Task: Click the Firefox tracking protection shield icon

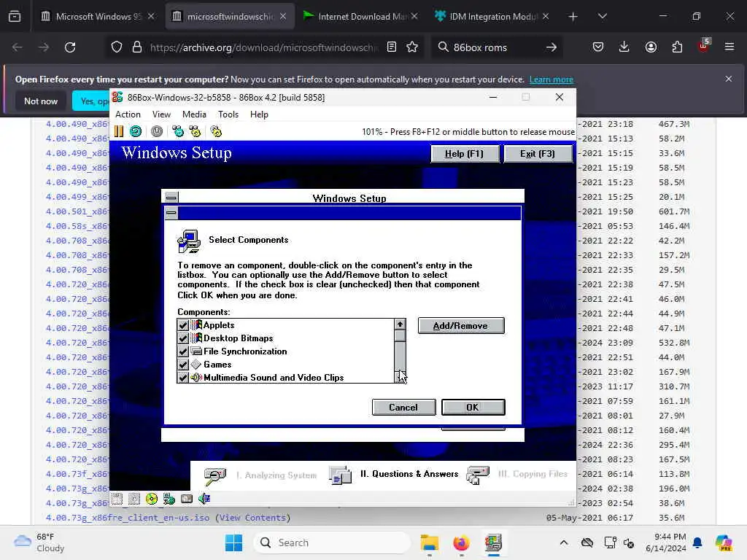Action: coord(117,47)
